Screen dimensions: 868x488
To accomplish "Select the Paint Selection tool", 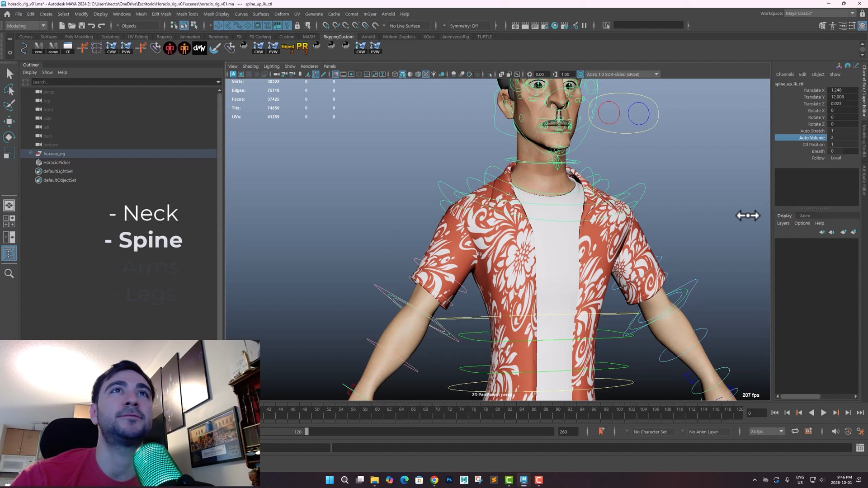I will click(x=9, y=105).
